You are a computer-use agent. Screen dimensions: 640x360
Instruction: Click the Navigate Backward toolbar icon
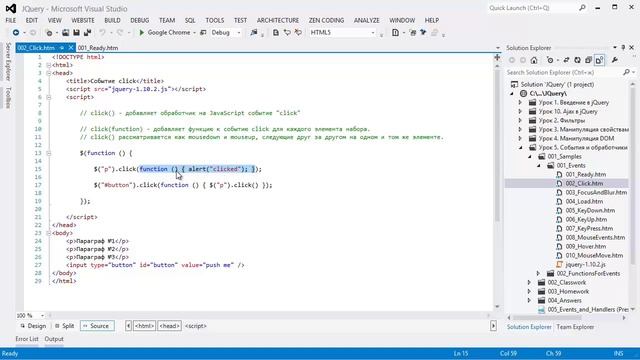pyautogui.click(x=16, y=32)
